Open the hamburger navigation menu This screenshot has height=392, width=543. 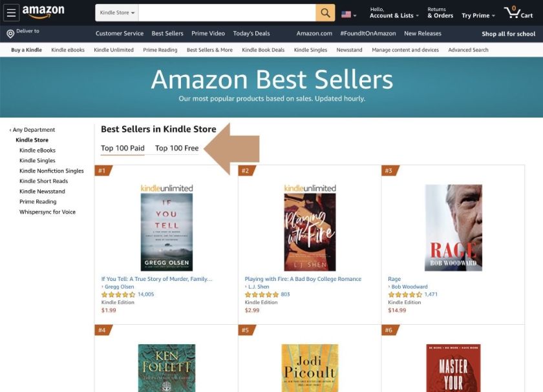[x=10, y=12]
